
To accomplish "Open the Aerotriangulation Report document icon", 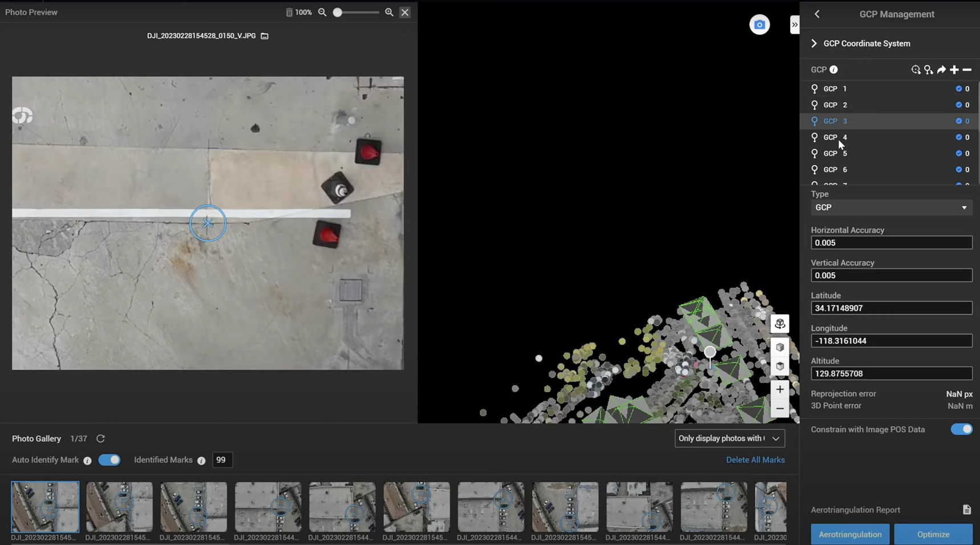I will [967, 510].
